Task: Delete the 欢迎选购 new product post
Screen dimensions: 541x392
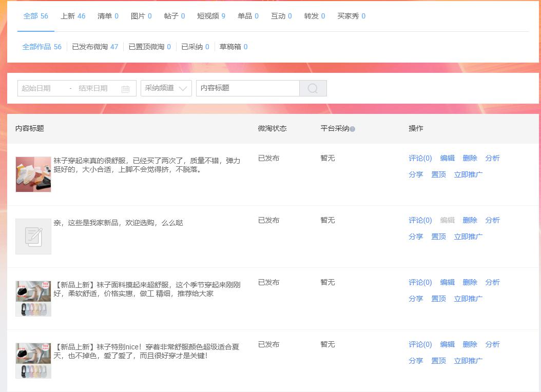Action: tap(470, 220)
